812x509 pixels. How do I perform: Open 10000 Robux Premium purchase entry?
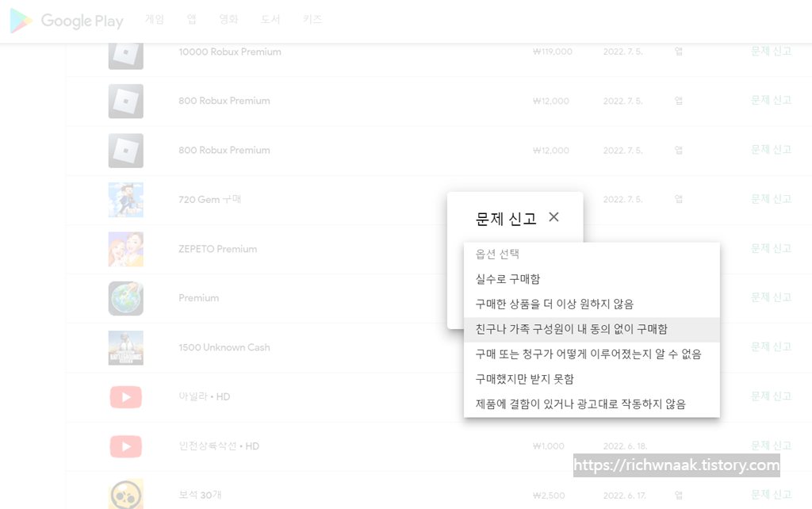230,52
